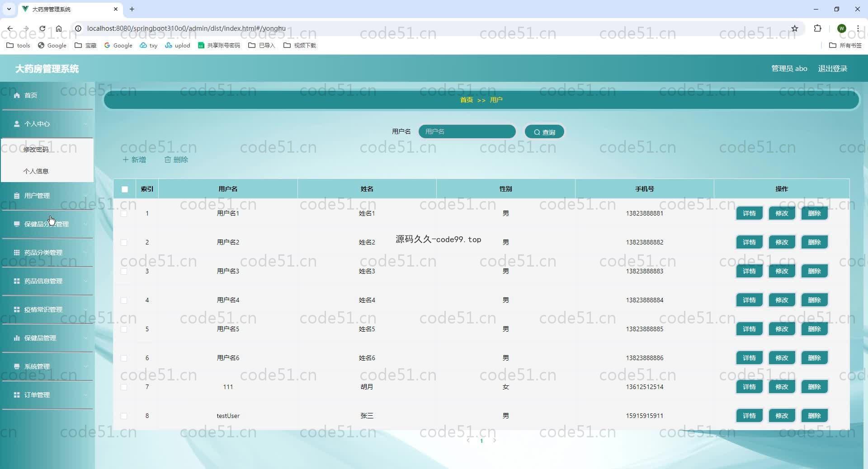
Task: Open the 共享账号密码 bookmark
Action: (x=219, y=45)
